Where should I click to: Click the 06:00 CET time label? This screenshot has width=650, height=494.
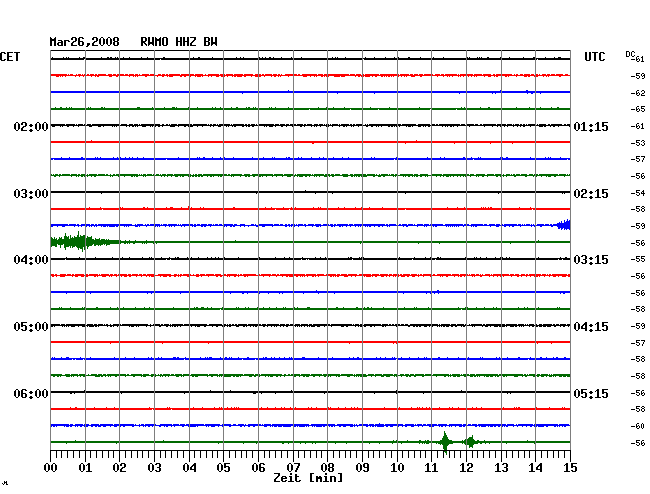click(x=31, y=393)
